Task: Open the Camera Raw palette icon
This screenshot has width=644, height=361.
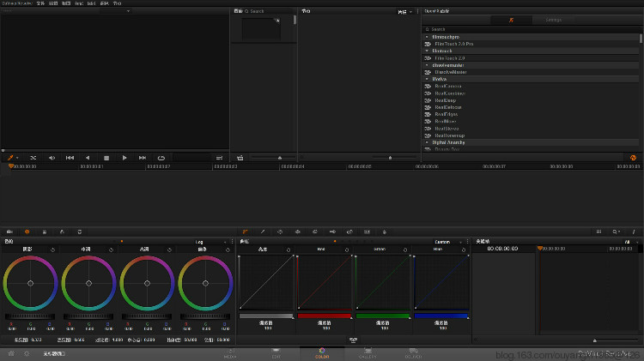Action: (x=9, y=232)
